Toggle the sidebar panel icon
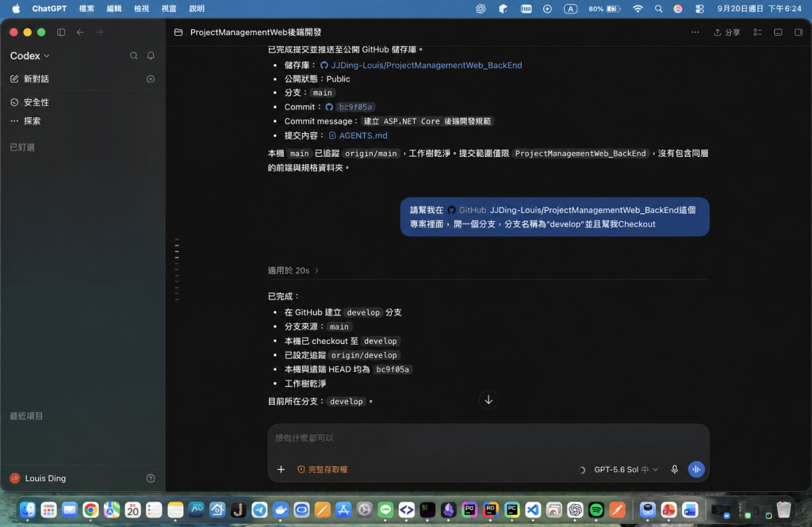Screen dimensions: 812x527 coord(61,32)
